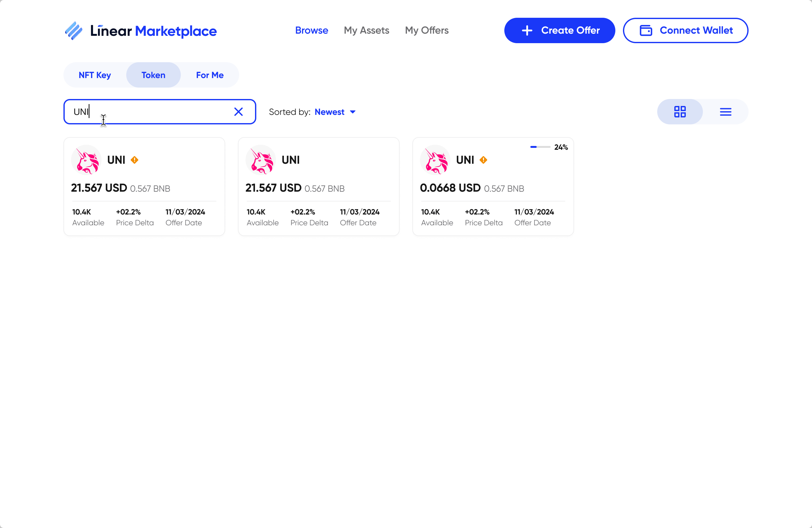This screenshot has width=812, height=528.
Task: Click the wallet icon in Connect Wallet
Action: (645, 30)
